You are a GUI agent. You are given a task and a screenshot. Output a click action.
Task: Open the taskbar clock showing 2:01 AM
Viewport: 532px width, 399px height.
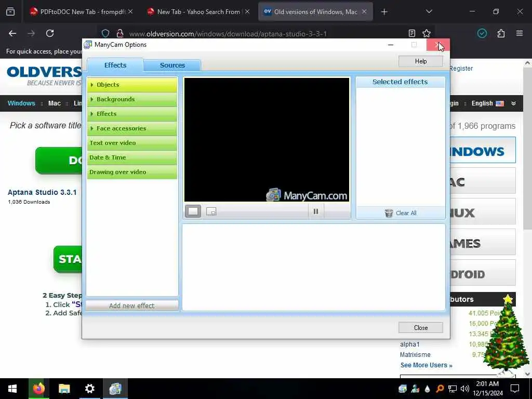pos(487,389)
